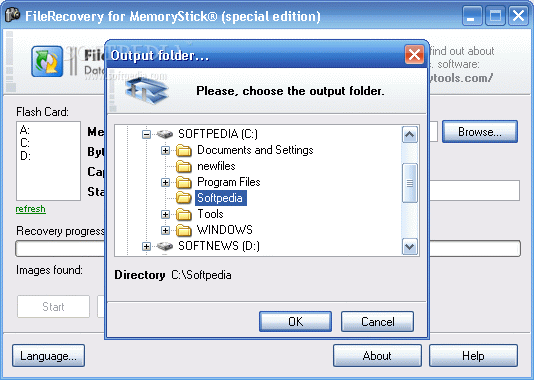Select the Tools folder label
The height and width of the screenshot is (380, 534).
tap(210, 214)
